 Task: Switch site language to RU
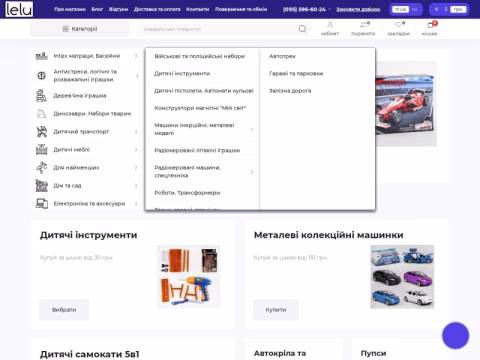click(x=414, y=9)
